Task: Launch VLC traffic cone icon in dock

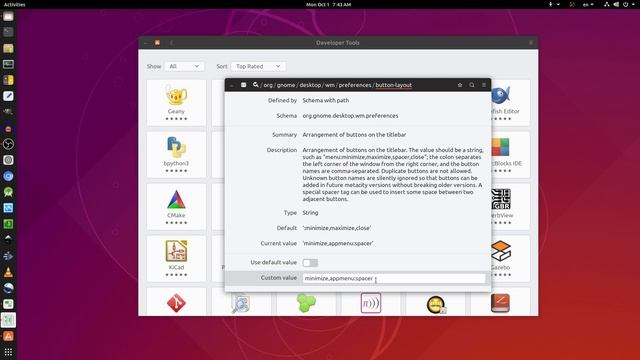Action: tap(8, 272)
